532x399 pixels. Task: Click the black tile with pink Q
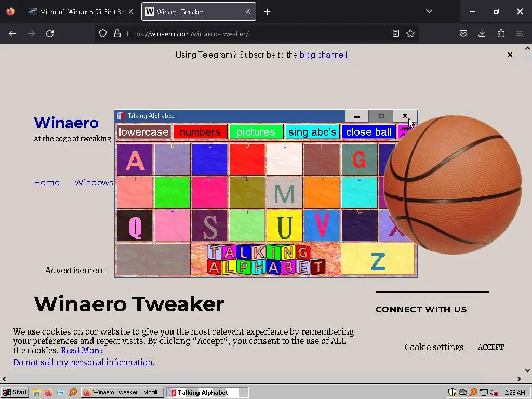pyautogui.click(x=135, y=225)
